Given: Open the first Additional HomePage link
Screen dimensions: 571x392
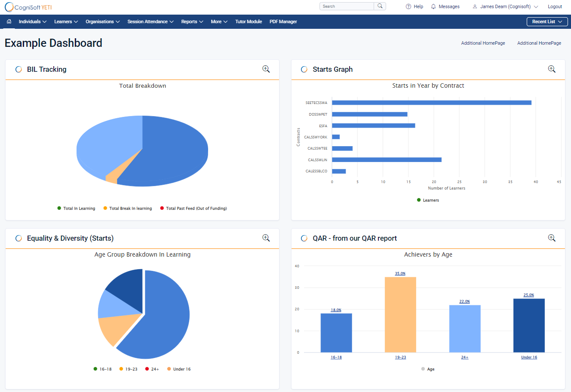Looking at the screenshot, I should [483, 43].
